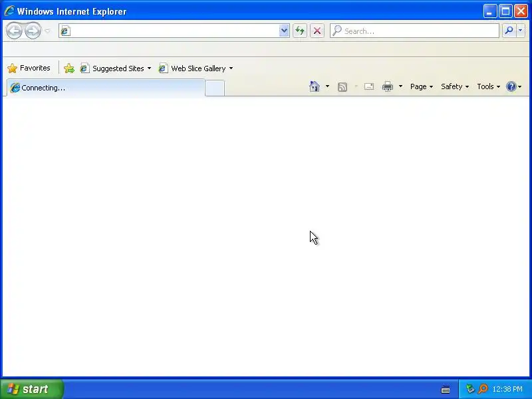The height and width of the screenshot is (399, 532).
Task: Go forward with the Forward arrow button
Action: pos(33,31)
